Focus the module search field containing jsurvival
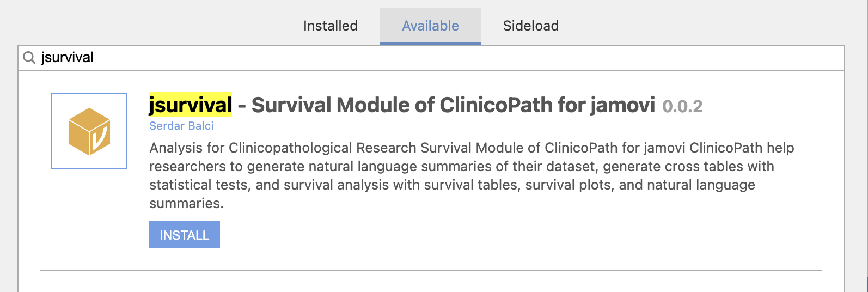The height and width of the screenshot is (292, 868). pos(431,58)
